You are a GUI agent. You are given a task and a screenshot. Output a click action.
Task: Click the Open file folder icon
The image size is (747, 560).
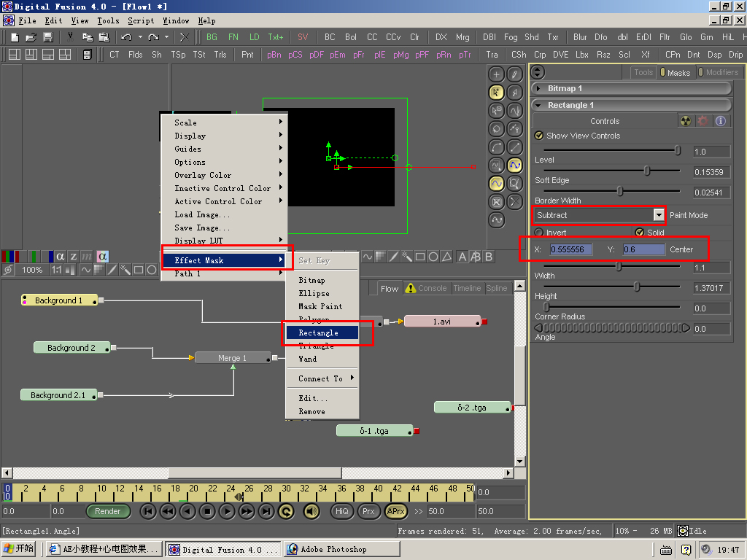[x=31, y=37]
